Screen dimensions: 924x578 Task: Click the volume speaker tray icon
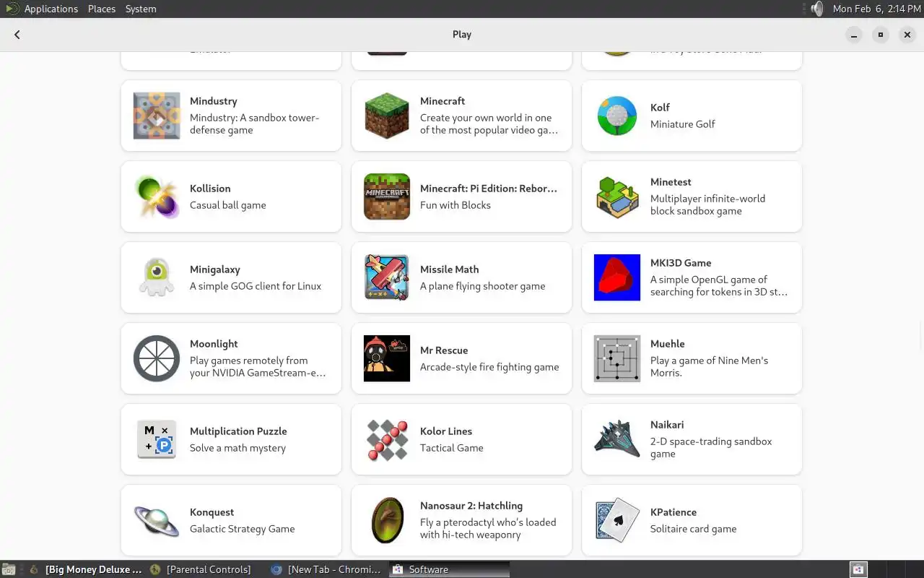click(x=816, y=9)
